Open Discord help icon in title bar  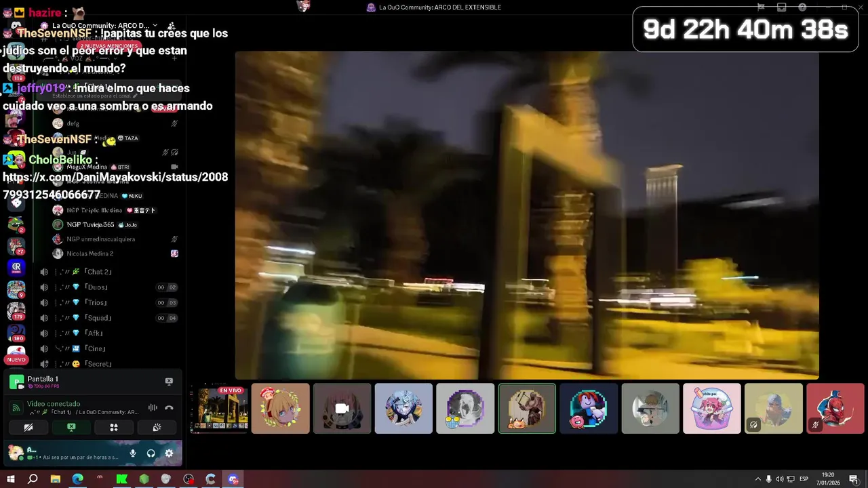pos(802,7)
